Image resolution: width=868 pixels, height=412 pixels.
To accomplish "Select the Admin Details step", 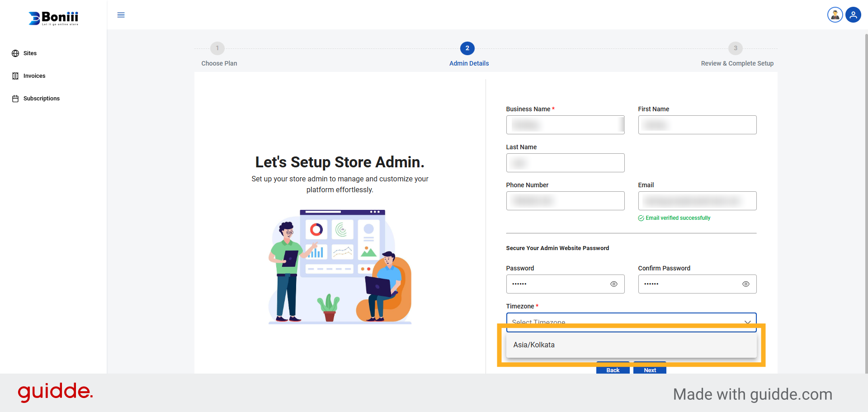I will (467, 48).
